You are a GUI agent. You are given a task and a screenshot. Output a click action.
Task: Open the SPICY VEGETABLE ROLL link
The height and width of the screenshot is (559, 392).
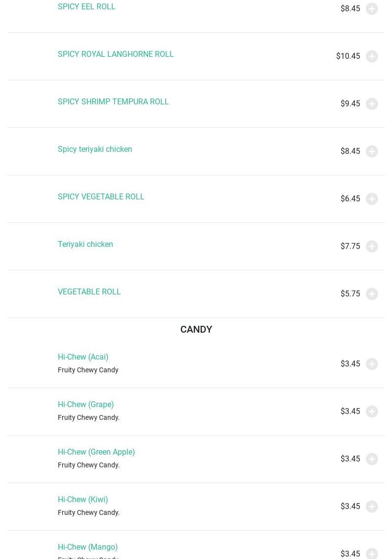tap(101, 197)
